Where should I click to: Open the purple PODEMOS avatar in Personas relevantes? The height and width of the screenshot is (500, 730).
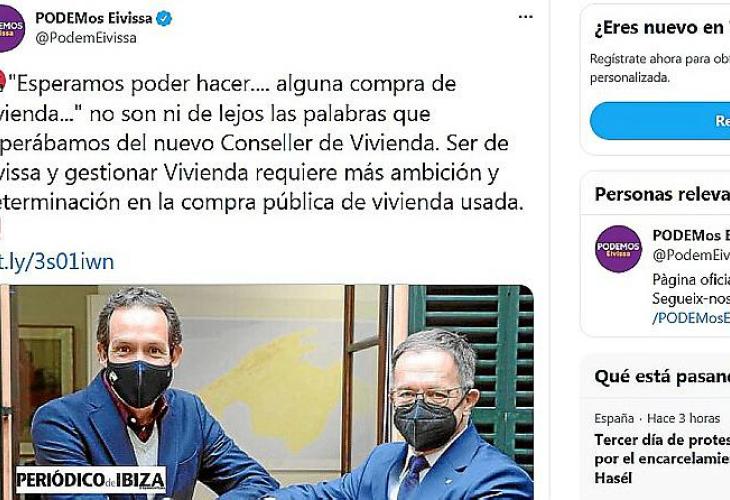click(618, 249)
